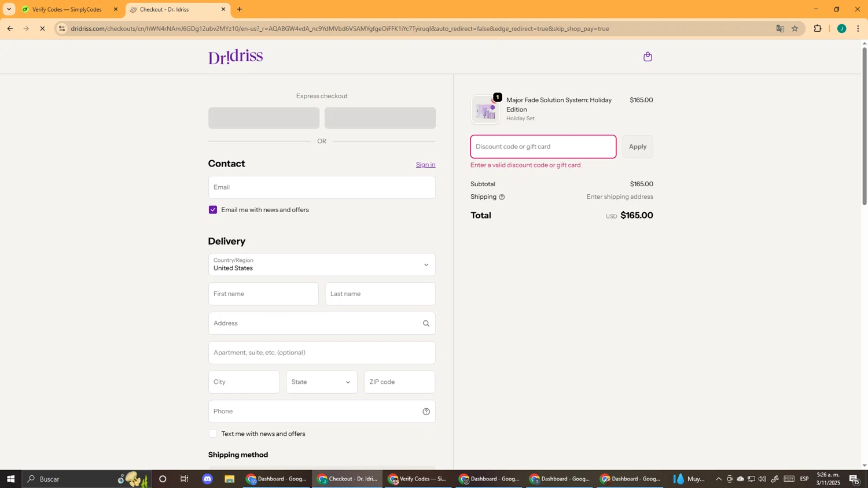
Task: Open the shopping cart bag icon
Action: pos(648,57)
